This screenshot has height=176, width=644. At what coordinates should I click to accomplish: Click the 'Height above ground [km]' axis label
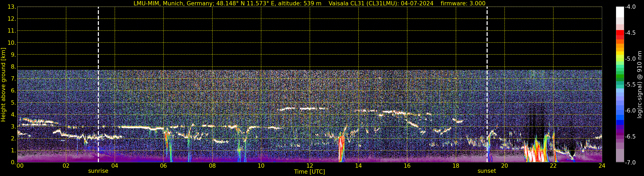3,85
